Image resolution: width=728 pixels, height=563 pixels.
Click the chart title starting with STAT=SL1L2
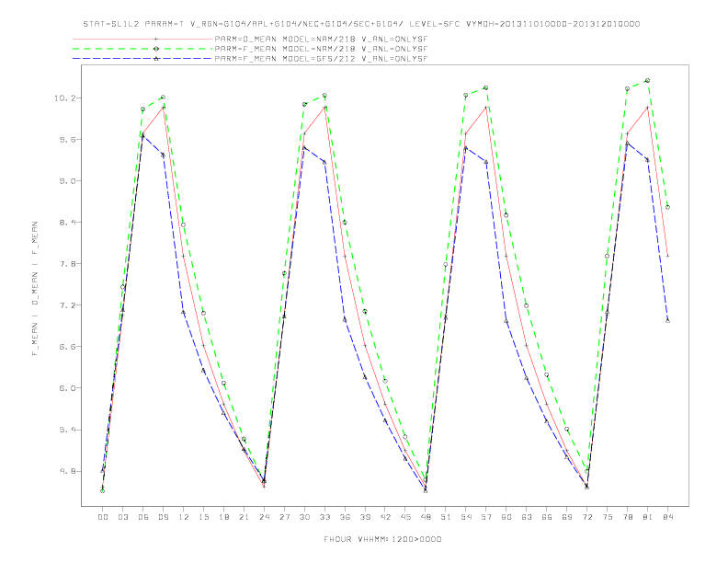(x=361, y=24)
